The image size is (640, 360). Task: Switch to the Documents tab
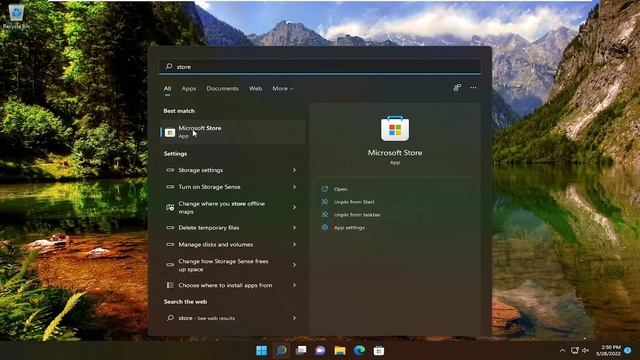pyautogui.click(x=222, y=89)
